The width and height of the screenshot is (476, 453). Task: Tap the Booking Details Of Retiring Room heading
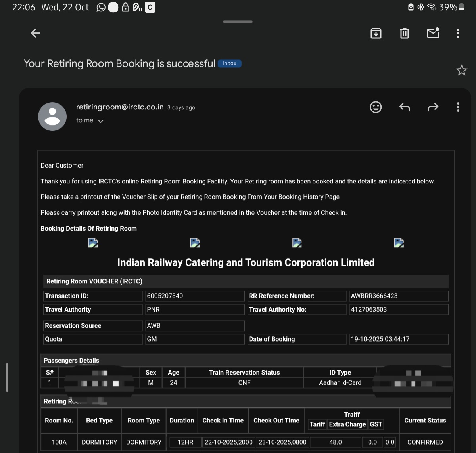click(88, 229)
